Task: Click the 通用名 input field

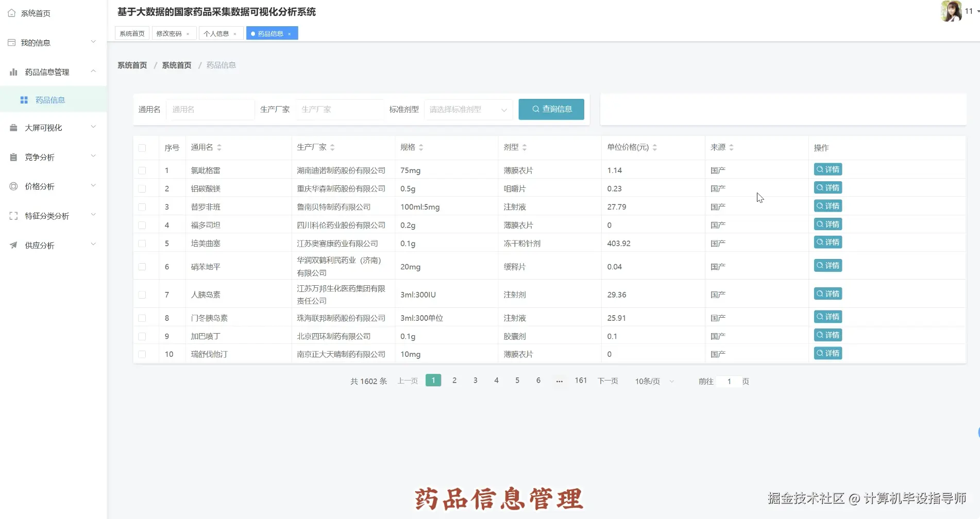Action: click(x=210, y=109)
